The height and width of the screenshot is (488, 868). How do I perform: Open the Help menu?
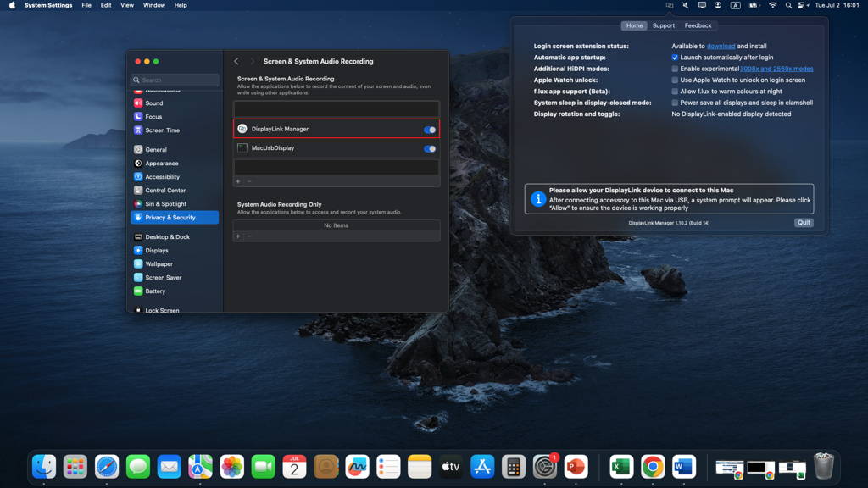(x=181, y=5)
